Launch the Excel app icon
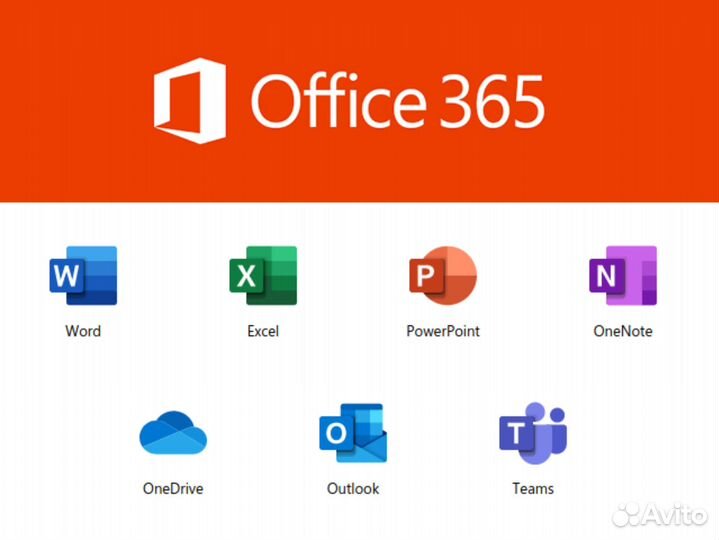The width and height of the screenshot is (719, 540). coord(263,276)
